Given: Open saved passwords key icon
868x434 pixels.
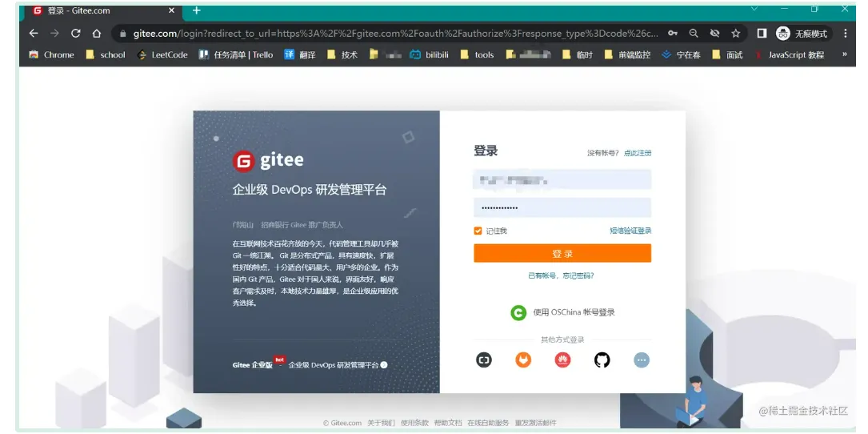Looking at the screenshot, I should [x=673, y=34].
